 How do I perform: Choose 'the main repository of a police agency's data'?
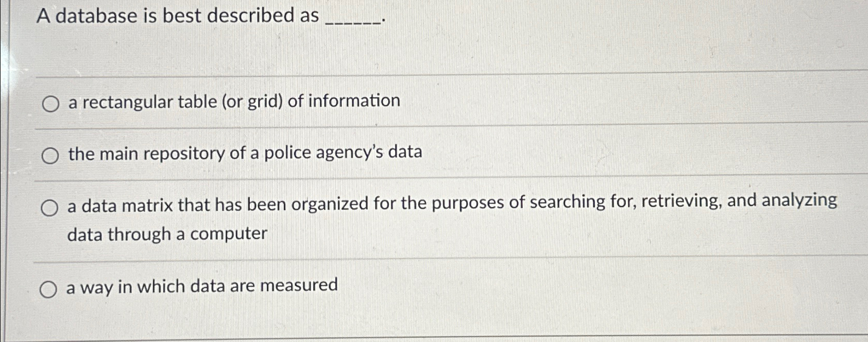click(x=50, y=155)
